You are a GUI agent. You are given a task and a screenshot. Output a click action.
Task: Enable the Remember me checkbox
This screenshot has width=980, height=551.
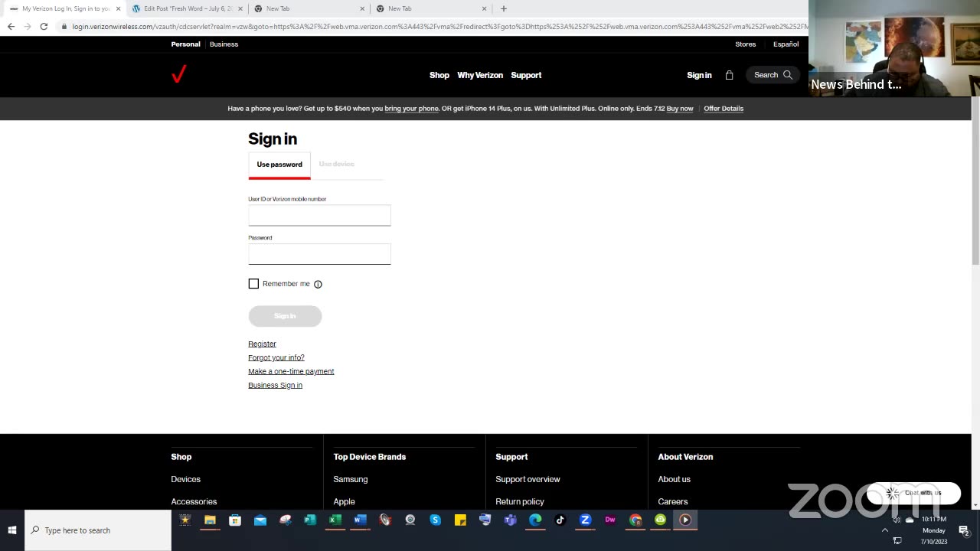point(253,284)
